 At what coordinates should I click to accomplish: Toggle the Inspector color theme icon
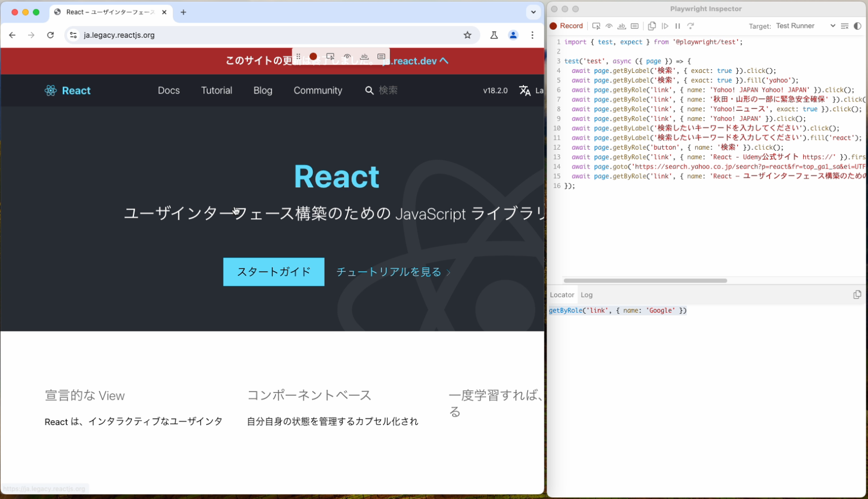coord(857,26)
